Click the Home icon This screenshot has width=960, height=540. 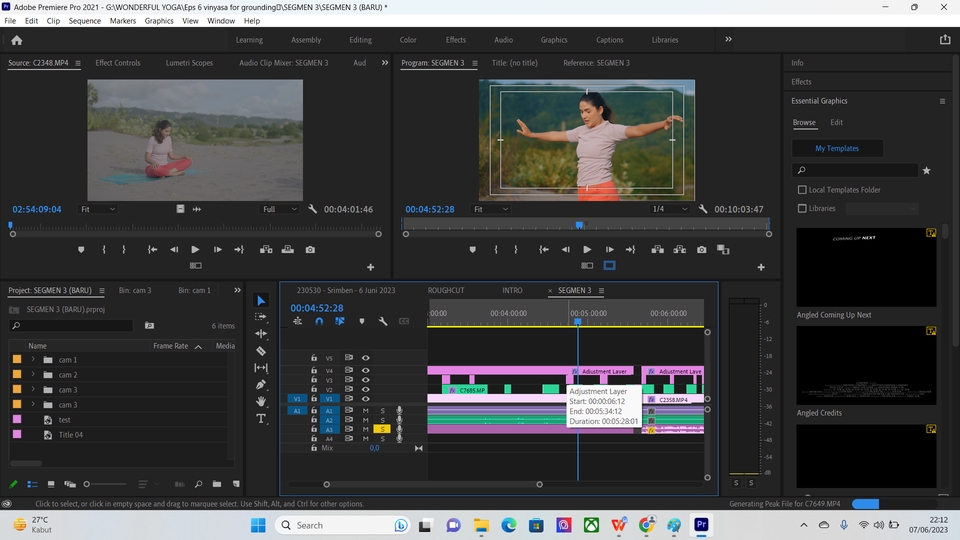17,40
